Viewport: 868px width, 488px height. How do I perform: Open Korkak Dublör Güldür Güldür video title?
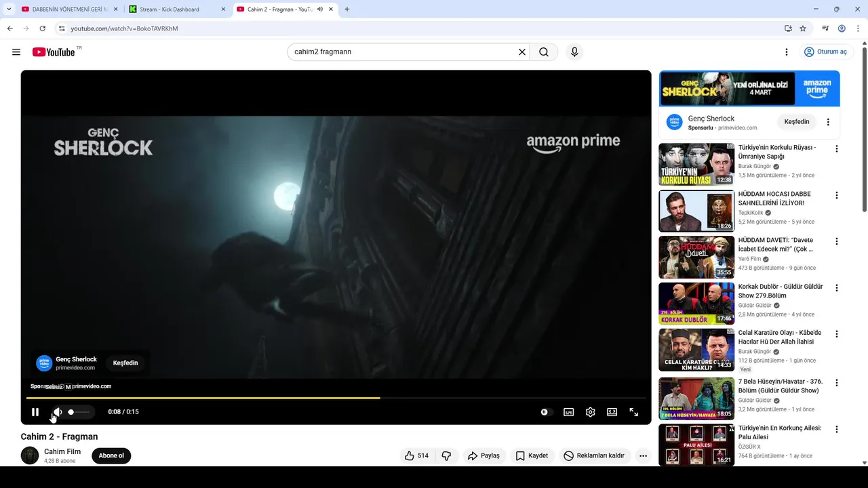pyautogui.click(x=781, y=291)
